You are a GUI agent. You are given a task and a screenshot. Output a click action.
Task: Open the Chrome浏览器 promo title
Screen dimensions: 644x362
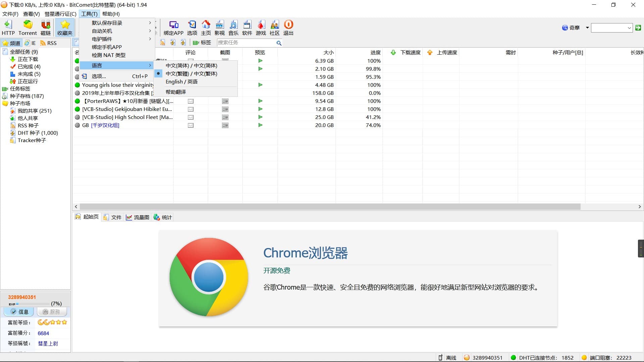coord(305,253)
